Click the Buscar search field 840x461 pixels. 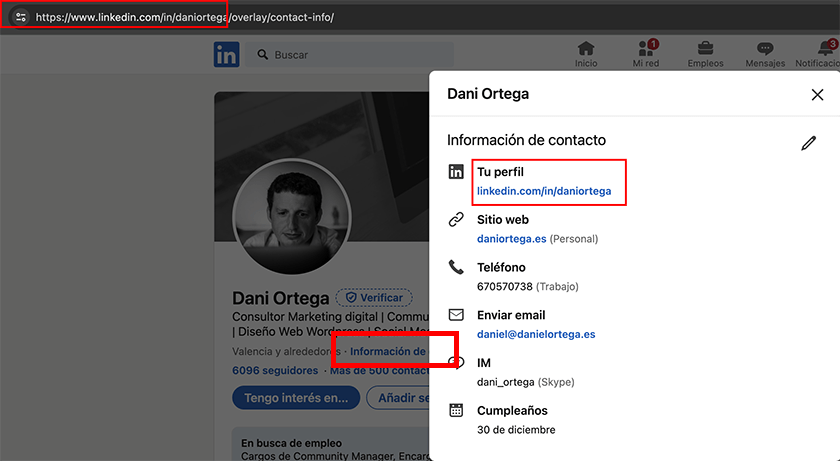click(x=330, y=55)
